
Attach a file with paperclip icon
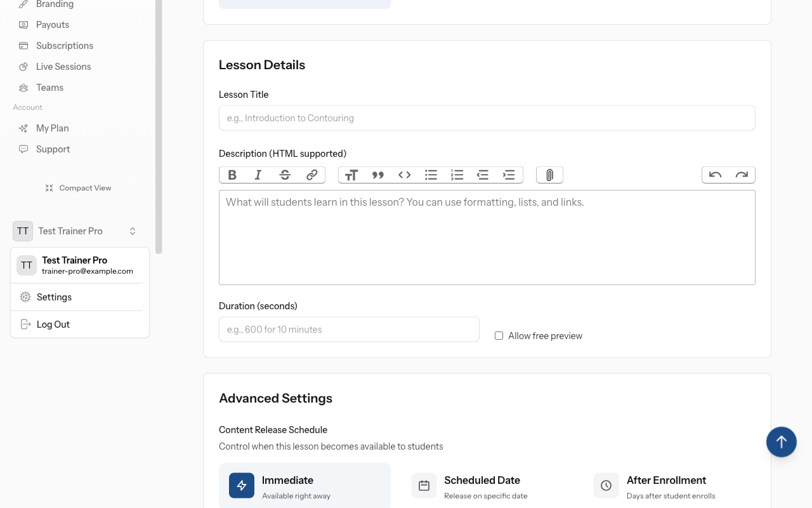(x=549, y=175)
